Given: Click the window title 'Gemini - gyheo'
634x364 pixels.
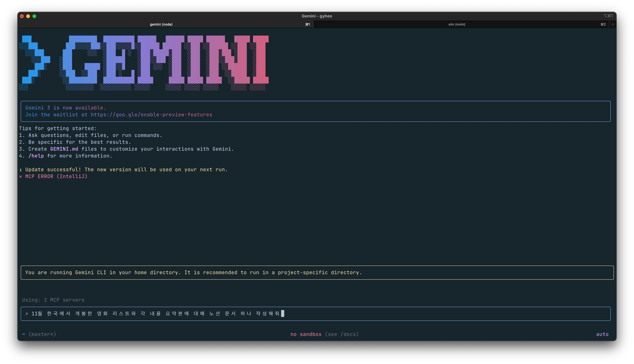Looking at the screenshot, I should click(317, 16).
